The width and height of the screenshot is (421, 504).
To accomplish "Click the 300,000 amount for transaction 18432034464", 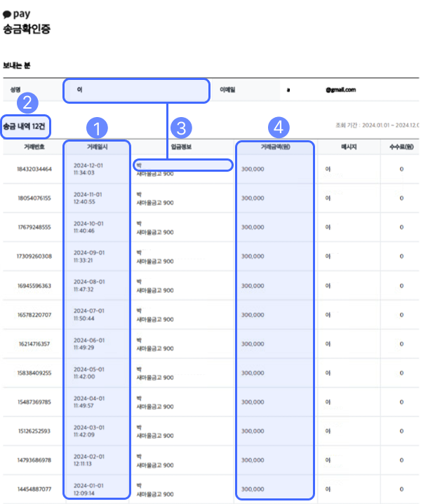I will coord(253,169).
